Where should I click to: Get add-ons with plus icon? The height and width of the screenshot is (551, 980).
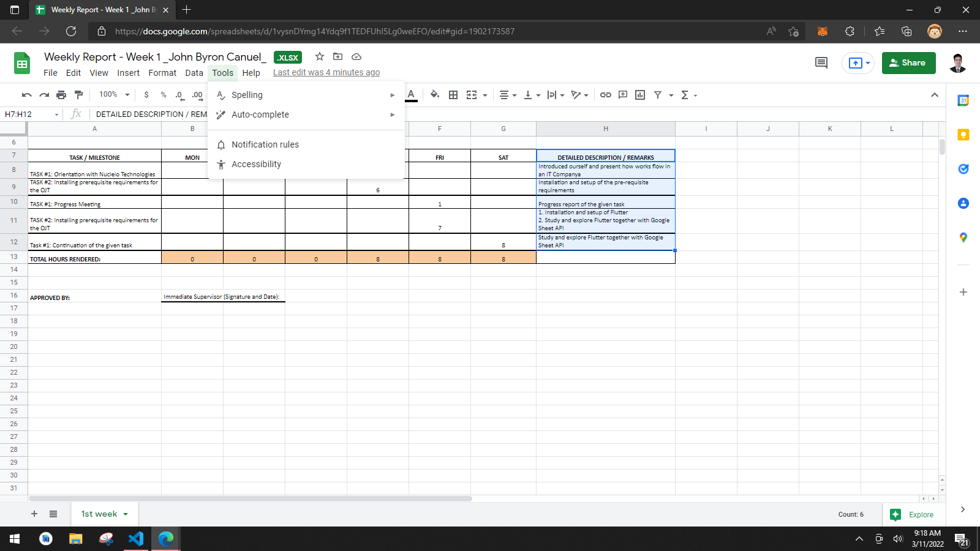[963, 292]
